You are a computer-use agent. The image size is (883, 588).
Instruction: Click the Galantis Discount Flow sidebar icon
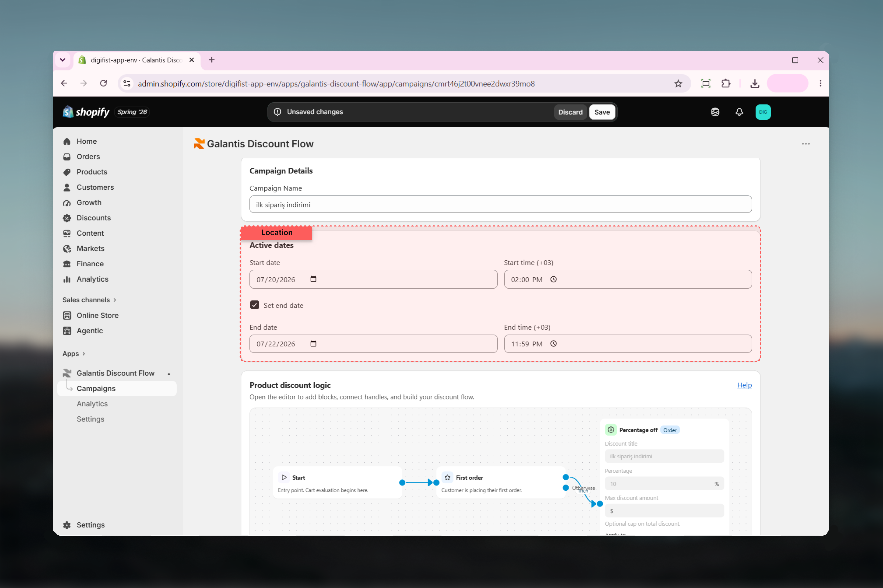point(67,373)
